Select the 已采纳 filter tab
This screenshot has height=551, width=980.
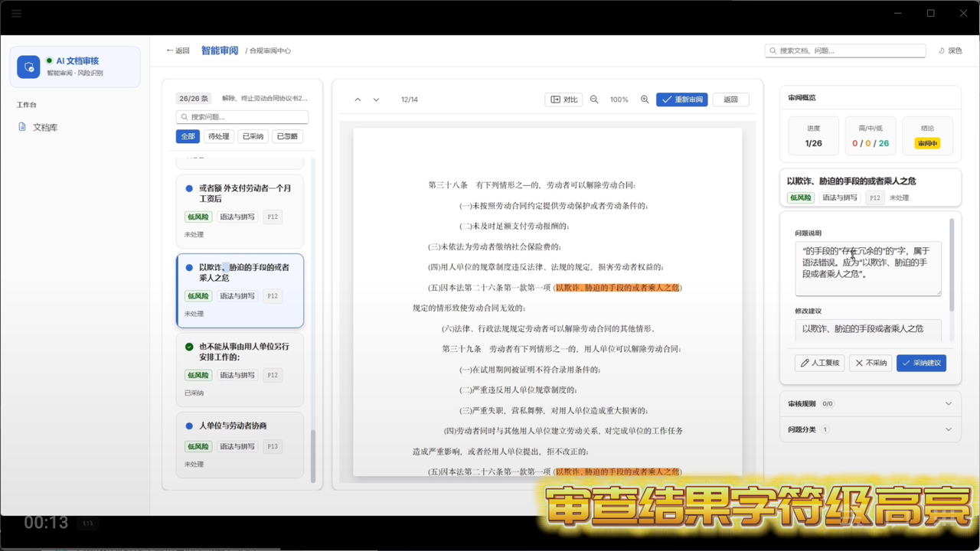click(253, 136)
